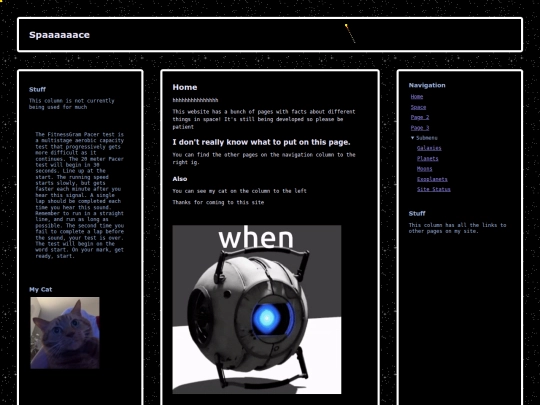Open the Site Status link
The image size is (540, 405).
(434, 189)
